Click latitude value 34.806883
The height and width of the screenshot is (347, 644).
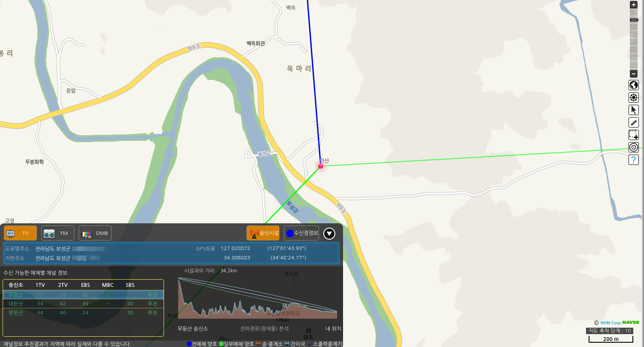click(x=237, y=258)
